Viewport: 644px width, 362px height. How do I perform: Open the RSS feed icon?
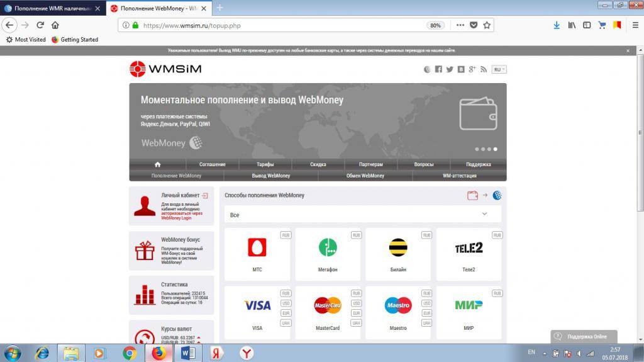pyautogui.click(x=484, y=69)
